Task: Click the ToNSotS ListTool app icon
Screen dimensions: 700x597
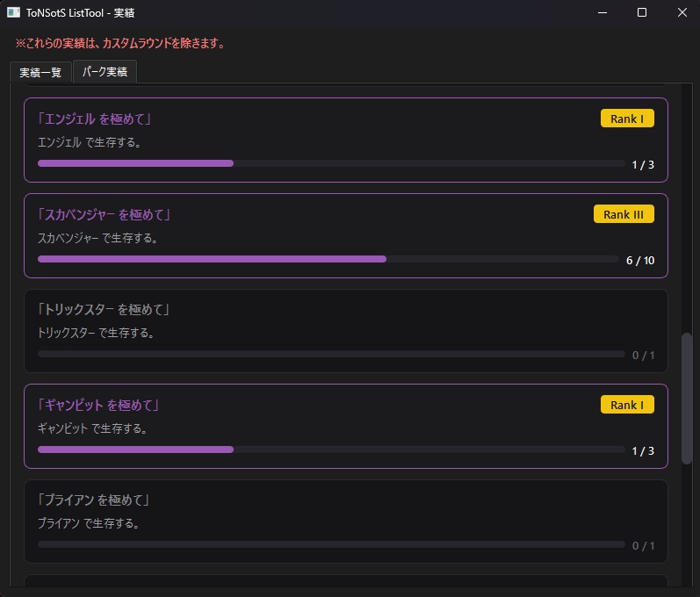Action: tap(13, 12)
